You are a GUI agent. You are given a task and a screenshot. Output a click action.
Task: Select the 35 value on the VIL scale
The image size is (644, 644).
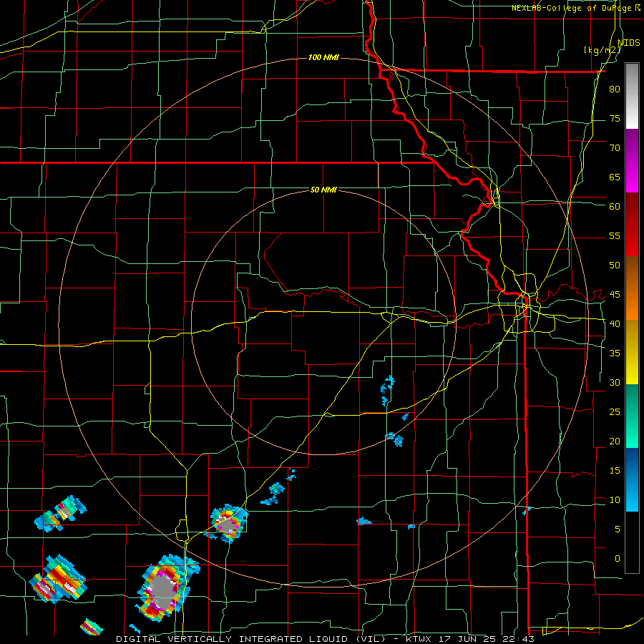coord(615,353)
